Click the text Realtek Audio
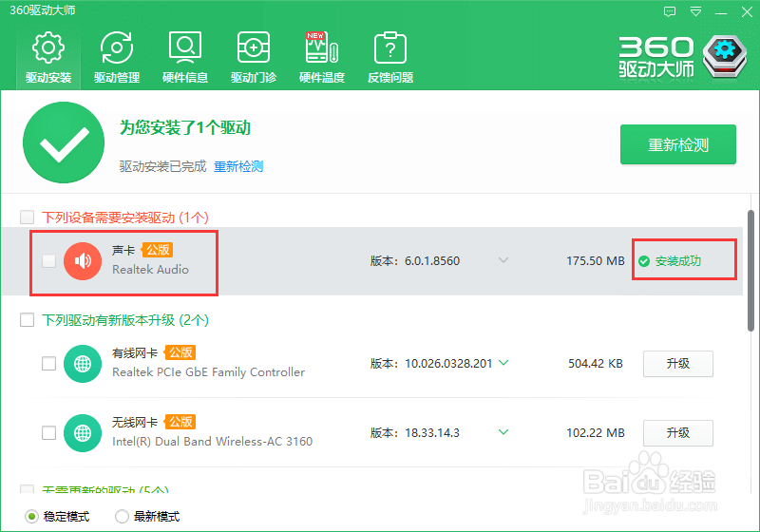The width and height of the screenshot is (760, 532). (151, 270)
